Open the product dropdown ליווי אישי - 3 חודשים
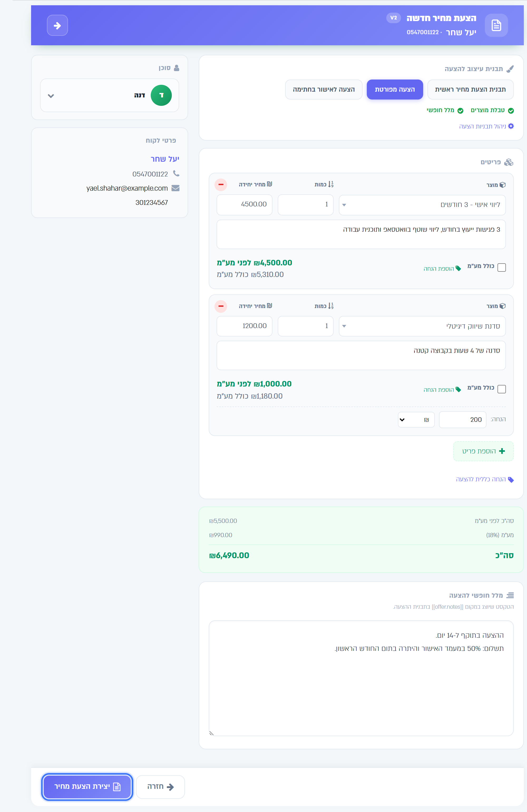 tap(422, 205)
